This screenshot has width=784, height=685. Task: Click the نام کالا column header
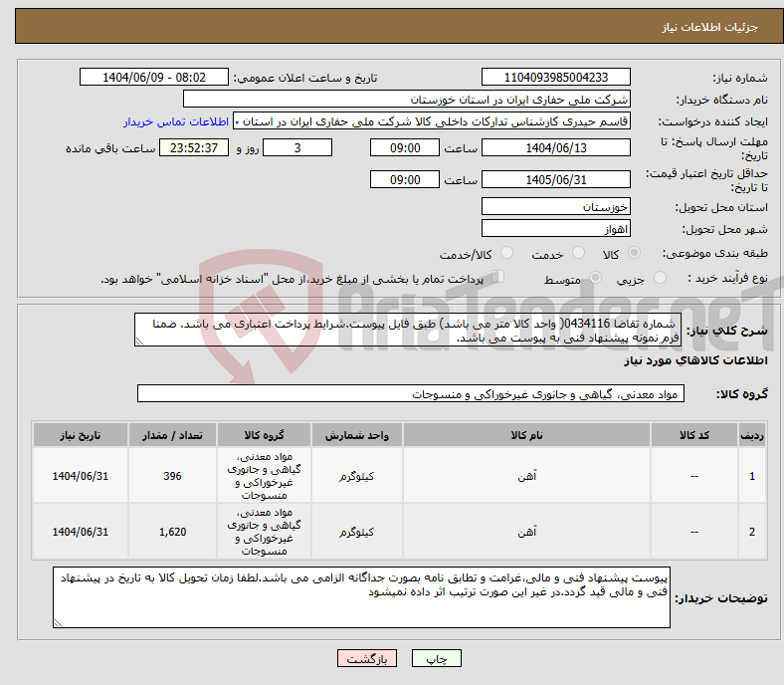point(526,435)
